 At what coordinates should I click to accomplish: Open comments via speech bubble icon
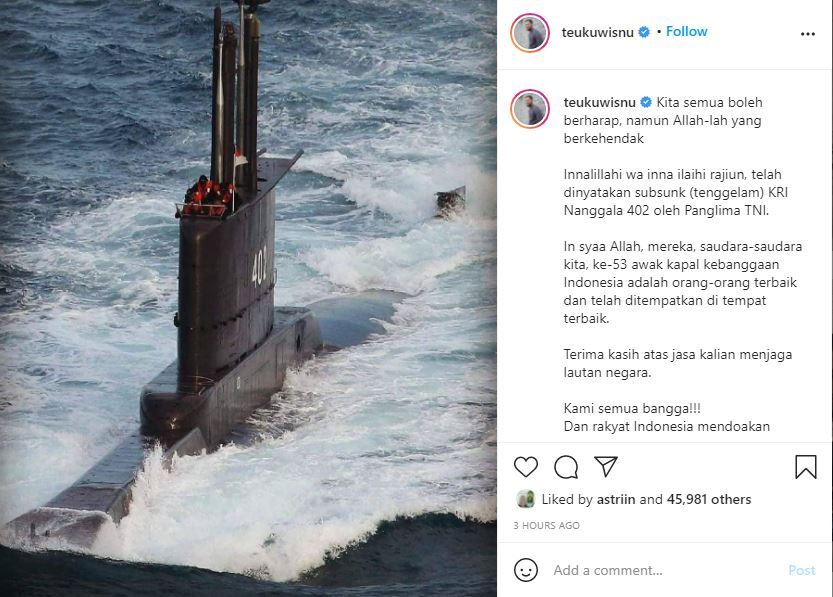[x=566, y=467]
